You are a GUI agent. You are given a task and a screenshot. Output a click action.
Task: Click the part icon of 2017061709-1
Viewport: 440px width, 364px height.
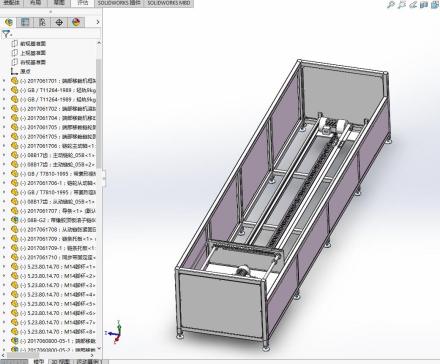[14, 248]
